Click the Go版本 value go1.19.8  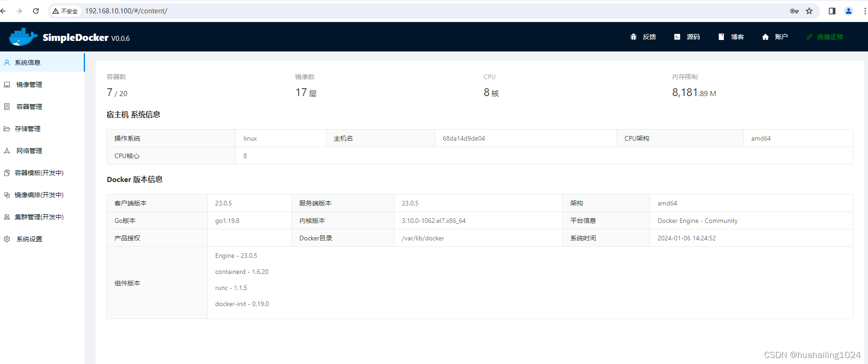tap(227, 221)
